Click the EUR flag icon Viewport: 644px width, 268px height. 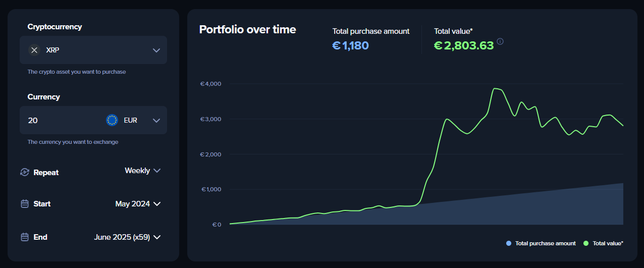(x=112, y=120)
